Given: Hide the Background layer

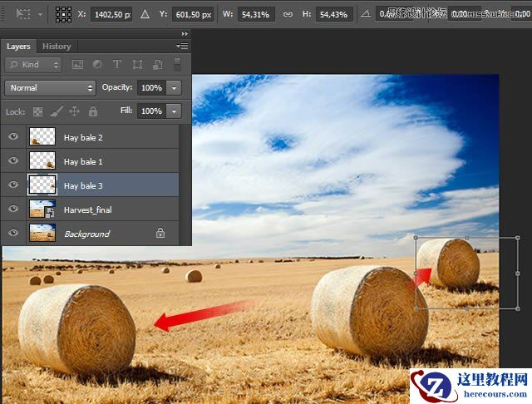Looking at the screenshot, I should coord(13,233).
